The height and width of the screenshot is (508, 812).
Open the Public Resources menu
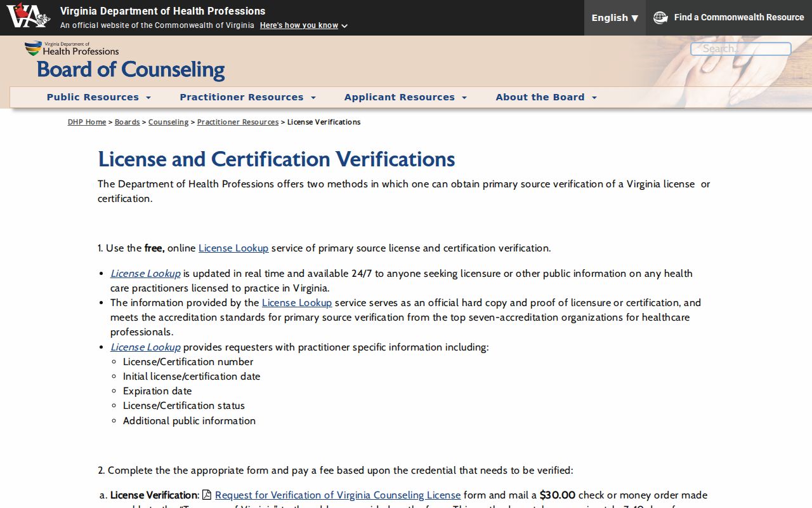[99, 97]
